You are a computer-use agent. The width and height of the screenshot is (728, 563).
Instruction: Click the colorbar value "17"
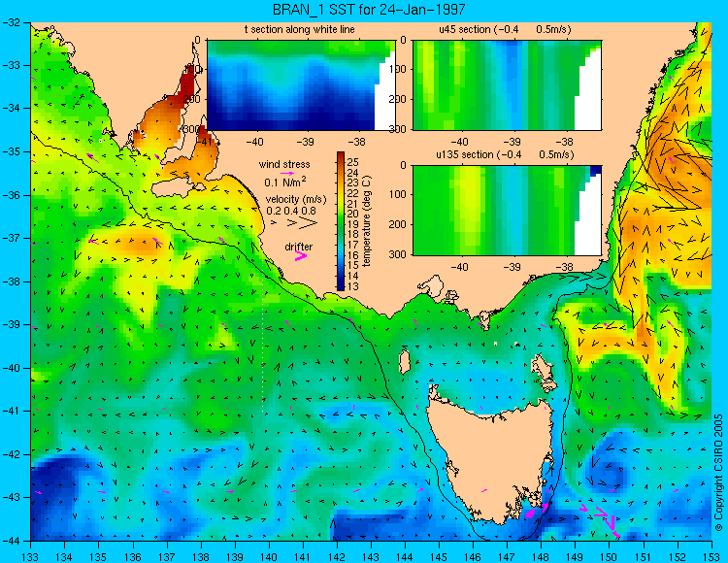353,245
